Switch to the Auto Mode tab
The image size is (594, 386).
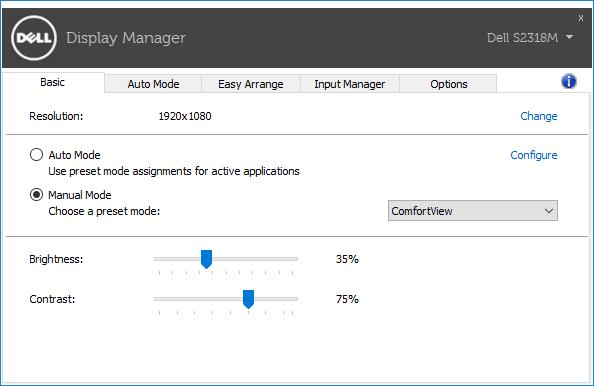(x=153, y=84)
